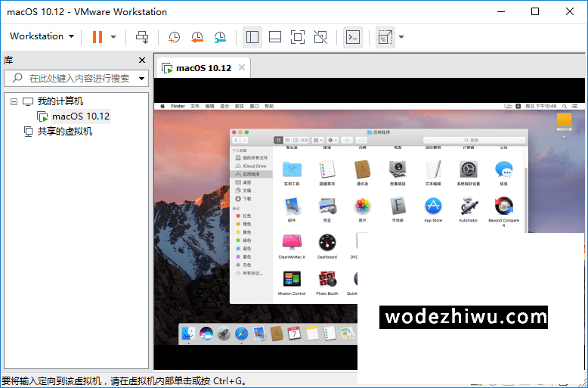
Task: Switch to the macOS 10.12 tab
Action: (203, 68)
